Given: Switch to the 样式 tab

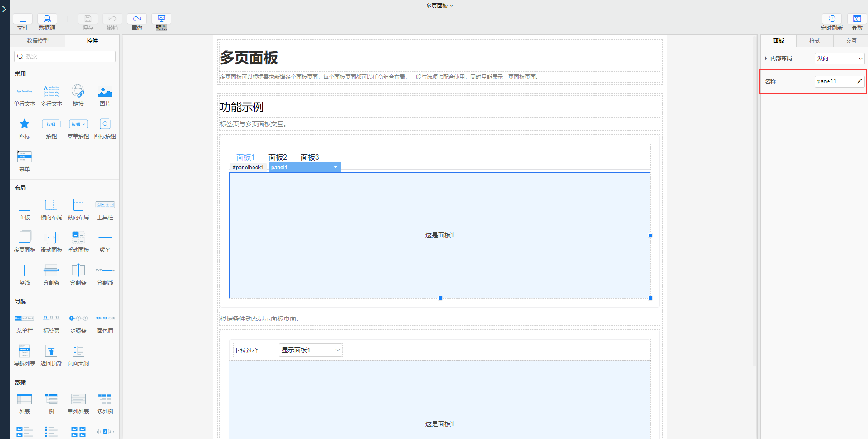Looking at the screenshot, I should click(x=814, y=41).
